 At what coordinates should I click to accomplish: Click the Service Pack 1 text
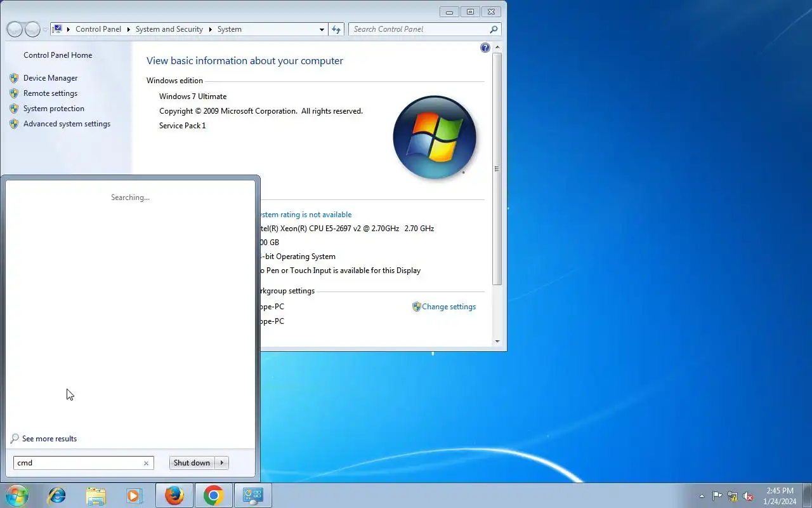pyautogui.click(x=183, y=126)
